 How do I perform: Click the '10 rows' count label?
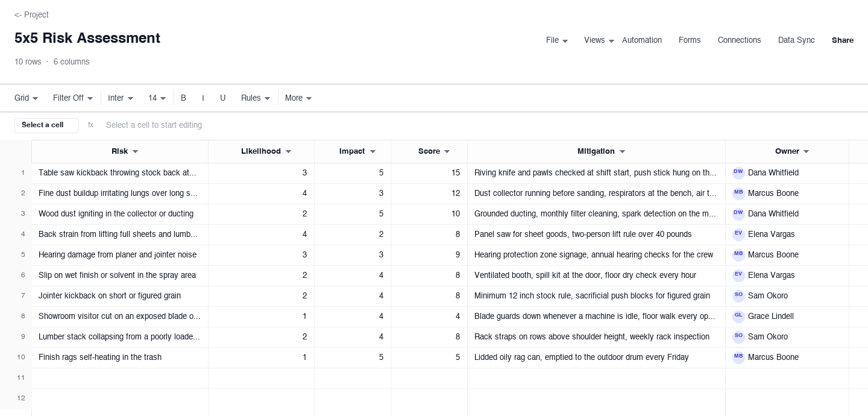point(28,62)
